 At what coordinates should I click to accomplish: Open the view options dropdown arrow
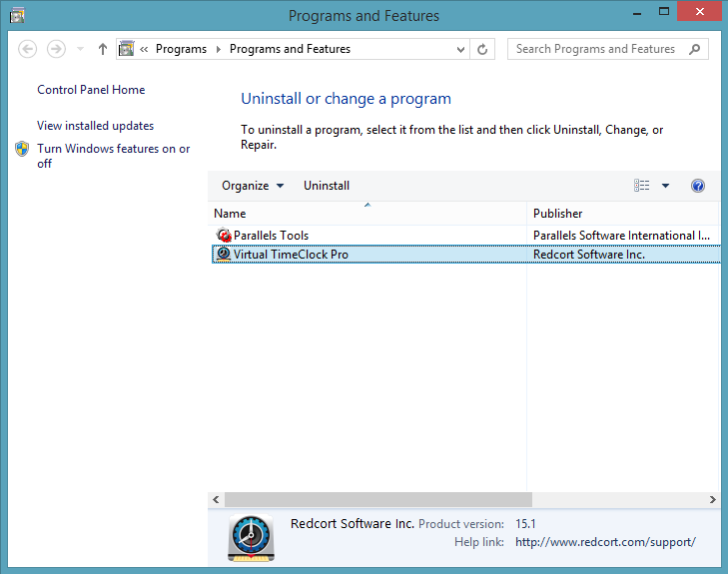click(665, 186)
